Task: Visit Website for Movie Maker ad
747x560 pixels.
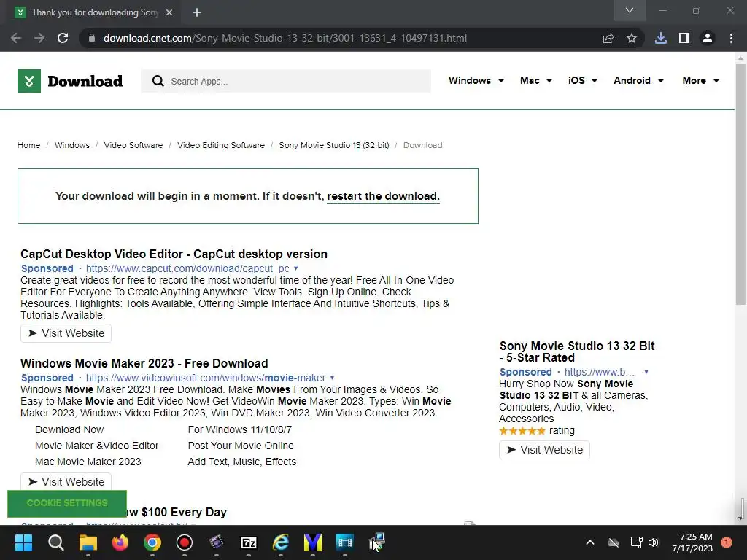Action: tap(66, 482)
